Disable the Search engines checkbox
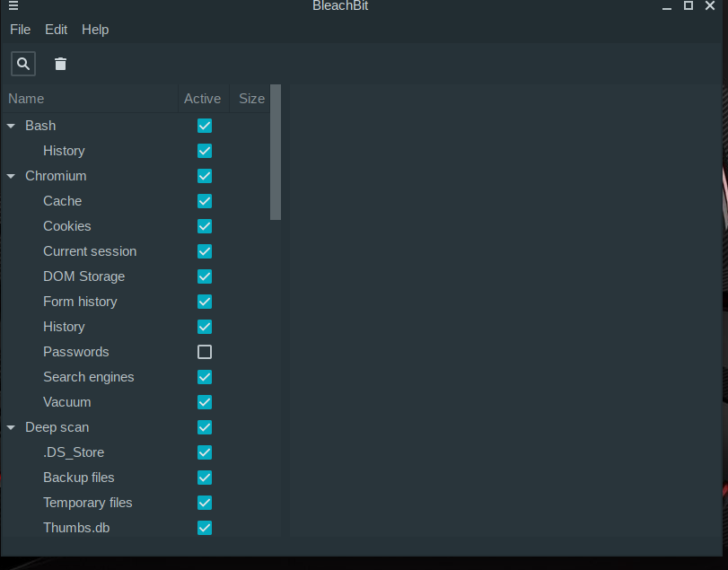Screen dimensions: 728x570 pyautogui.click(x=205, y=377)
